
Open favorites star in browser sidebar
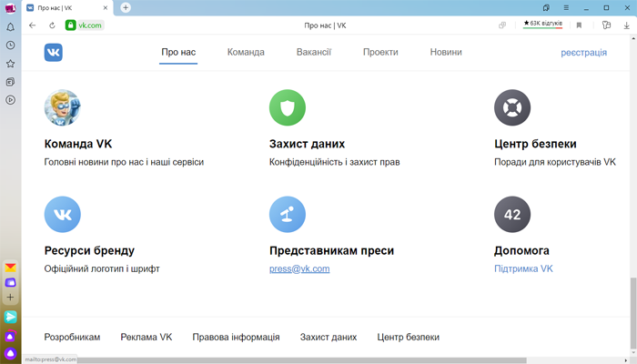pyautogui.click(x=11, y=64)
